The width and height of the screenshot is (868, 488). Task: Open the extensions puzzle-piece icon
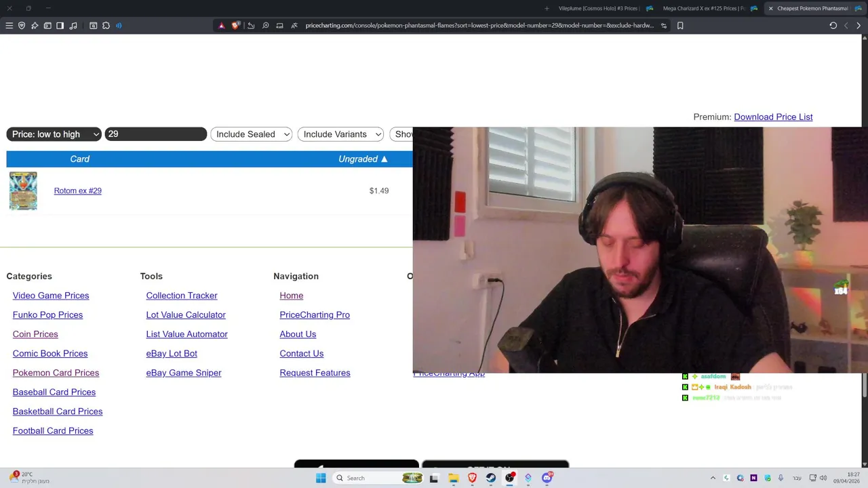pos(106,26)
